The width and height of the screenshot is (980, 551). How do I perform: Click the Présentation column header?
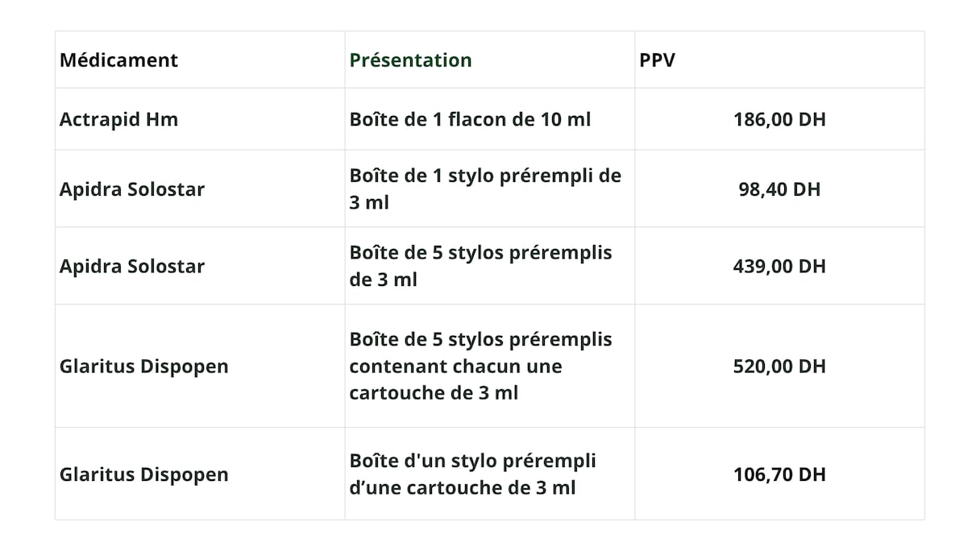coord(410,60)
